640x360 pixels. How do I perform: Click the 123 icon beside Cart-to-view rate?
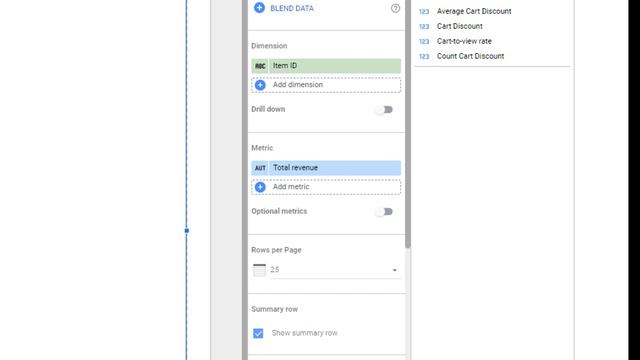424,42
